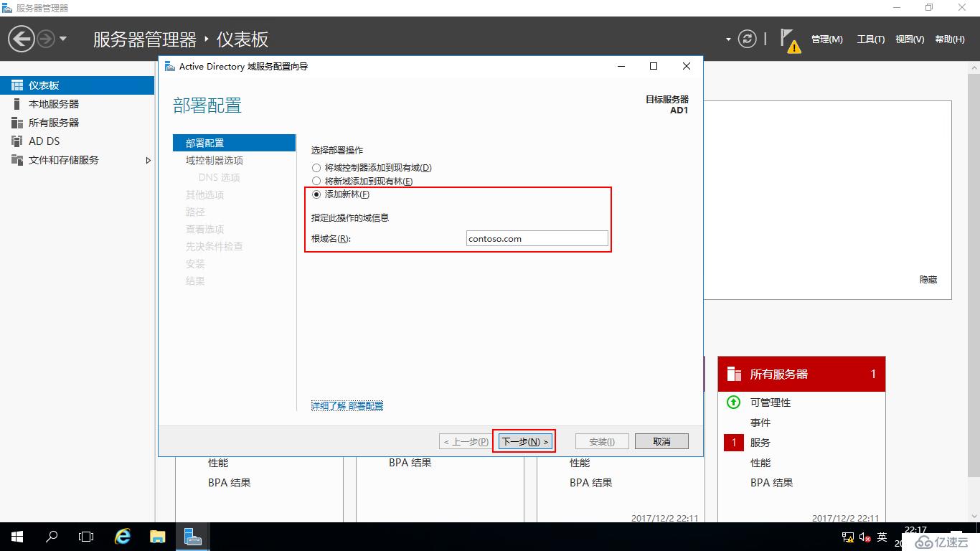Screen dimensions: 980x551
Task: Open the 详细了解 部署配置 link
Action: tap(347, 405)
